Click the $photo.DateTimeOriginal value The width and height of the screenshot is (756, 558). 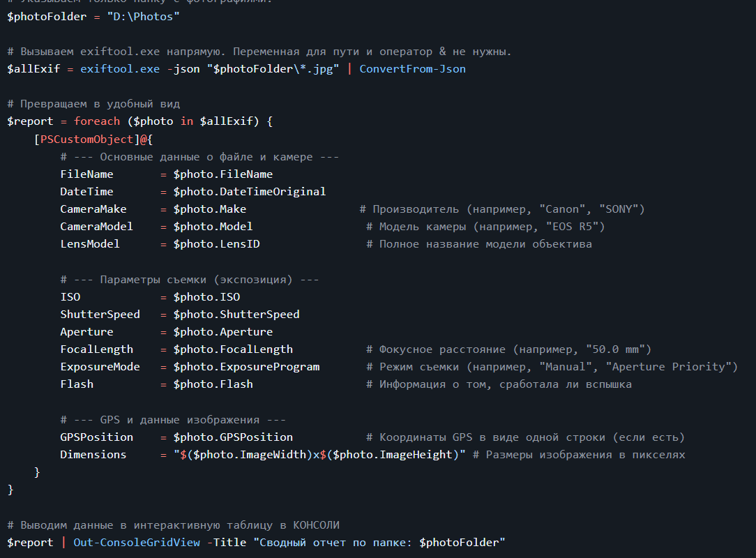pos(249,192)
